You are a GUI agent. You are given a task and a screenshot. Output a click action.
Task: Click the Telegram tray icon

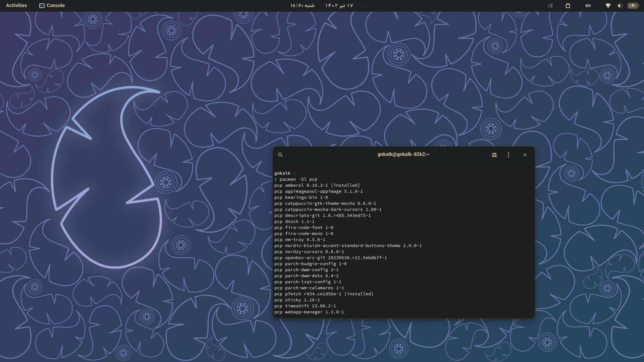[550, 6]
